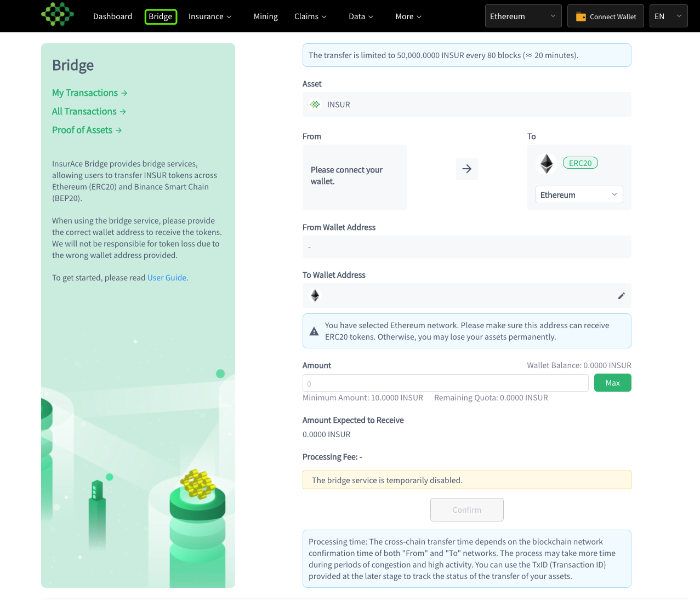Click the From Wallet Address field

click(x=467, y=246)
